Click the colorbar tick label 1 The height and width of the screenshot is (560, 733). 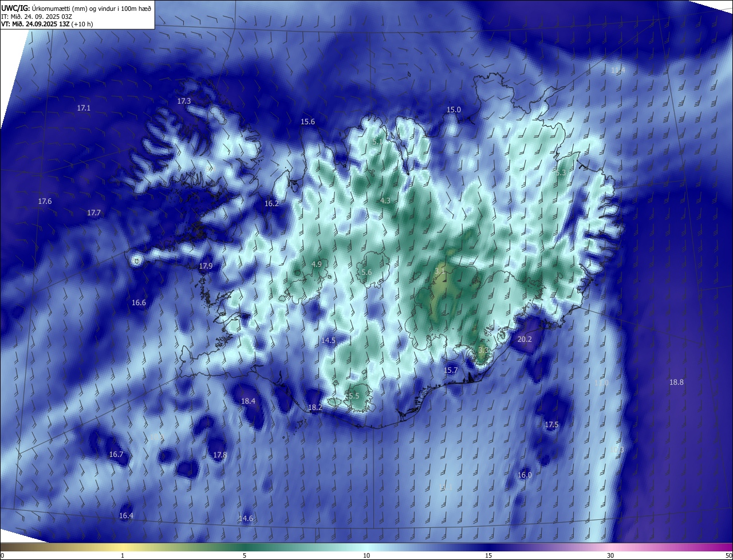(123, 555)
